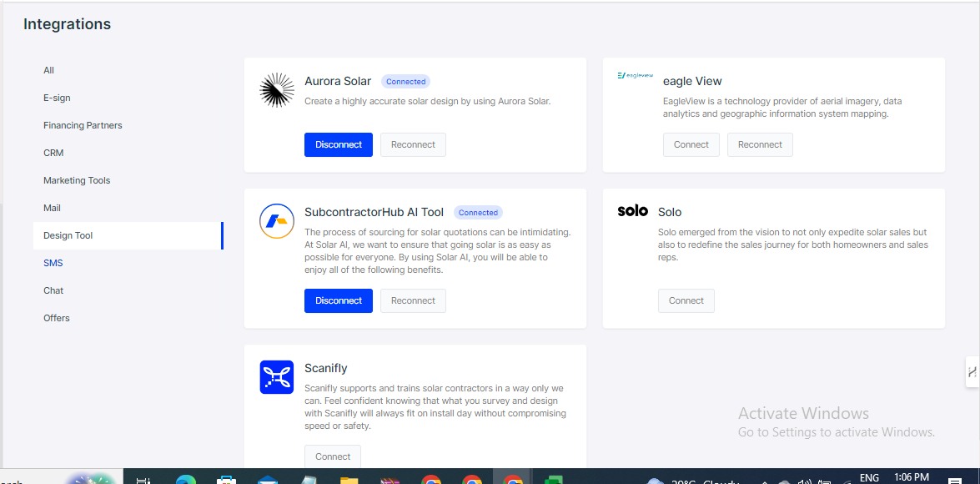Click the SubcontractorHub AI Tool logo
This screenshot has height=484, width=980.
point(277,221)
